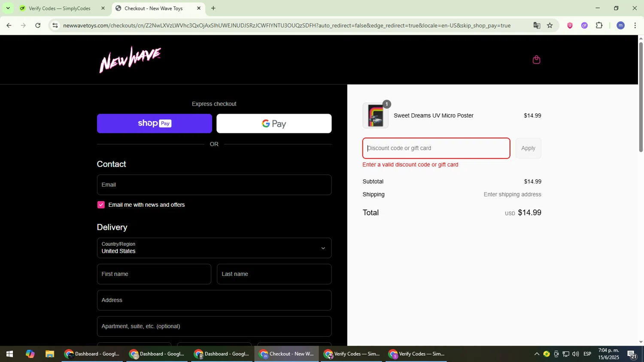Image resolution: width=644 pixels, height=362 pixels.
Task: Close the Checkout New Wave Toys tab
Action: pyautogui.click(x=199, y=8)
